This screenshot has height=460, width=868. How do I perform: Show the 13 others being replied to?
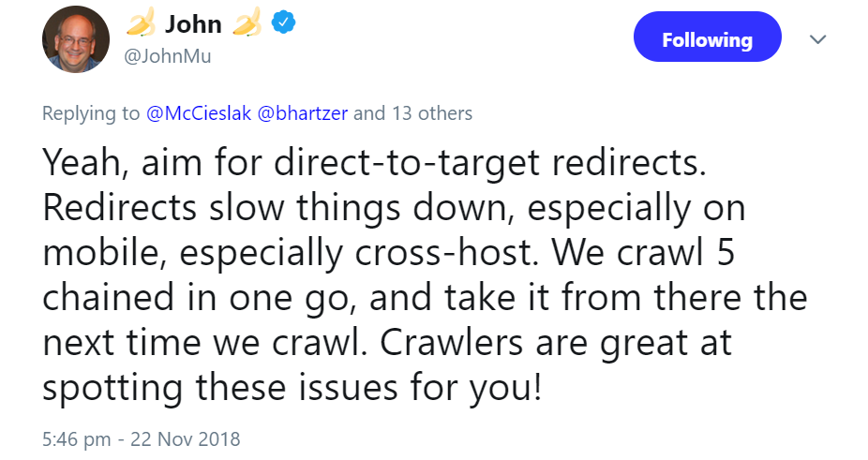tap(431, 114)
